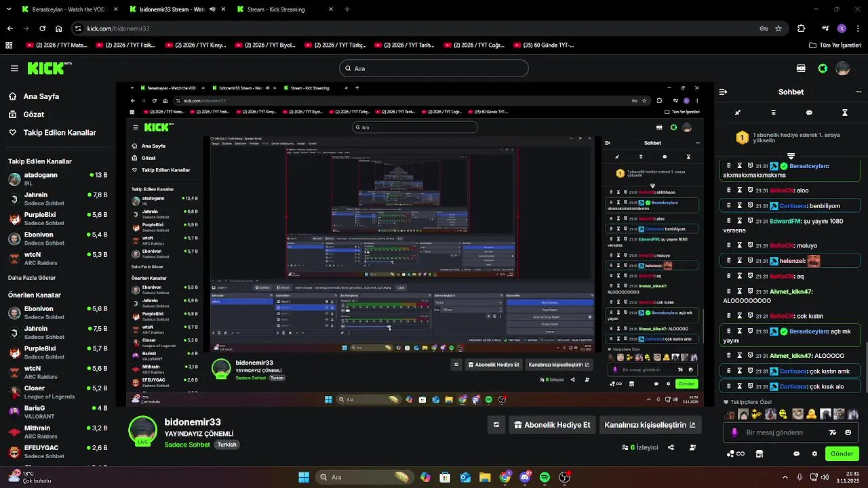Screen dimensions: 868x488
Task: Switch to Stream - Kick Streaming tab
Action: click(x=285, y=9)
